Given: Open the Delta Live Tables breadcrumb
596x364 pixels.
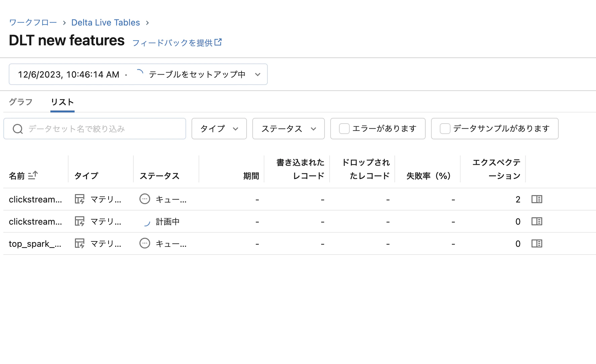Looking at the screenshot, I should click(x=105, y=22).
